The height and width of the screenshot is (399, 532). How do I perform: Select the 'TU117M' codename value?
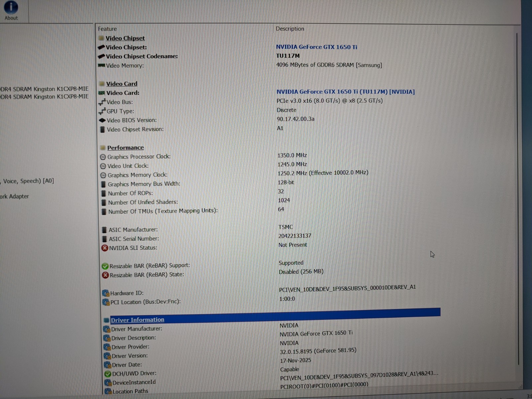pos(288,56)
